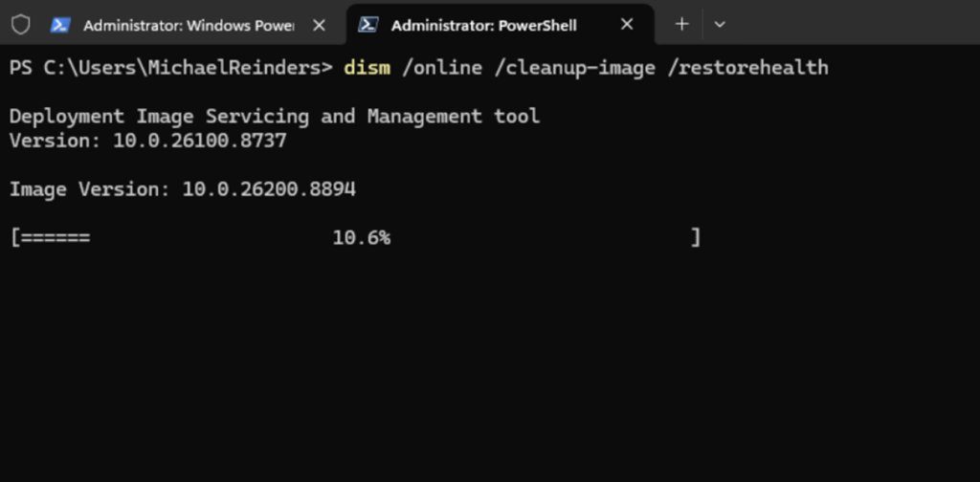This screenshot has width=980, height=482.
Task: Close the Administrator: PowerShell tab
Action: [627, 24]
